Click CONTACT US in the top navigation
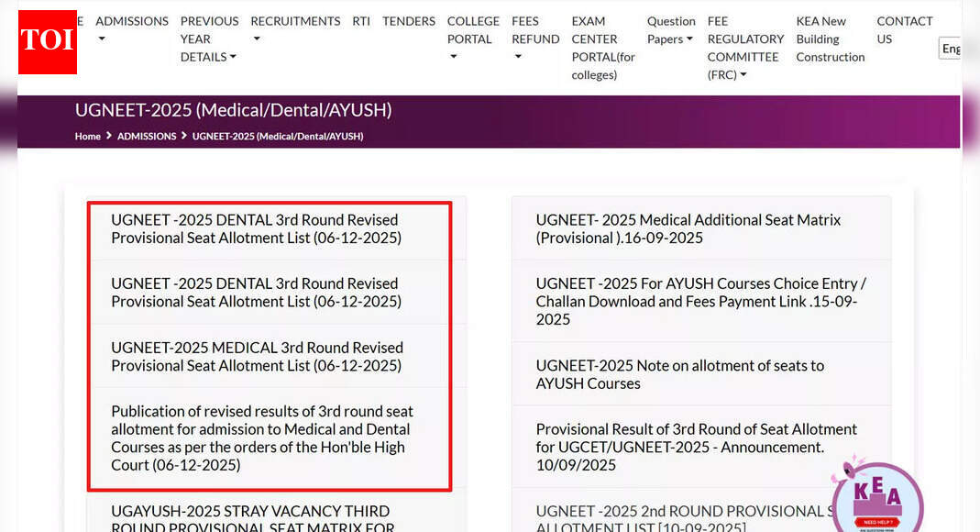The image size is (980, 532). (904, 30)
